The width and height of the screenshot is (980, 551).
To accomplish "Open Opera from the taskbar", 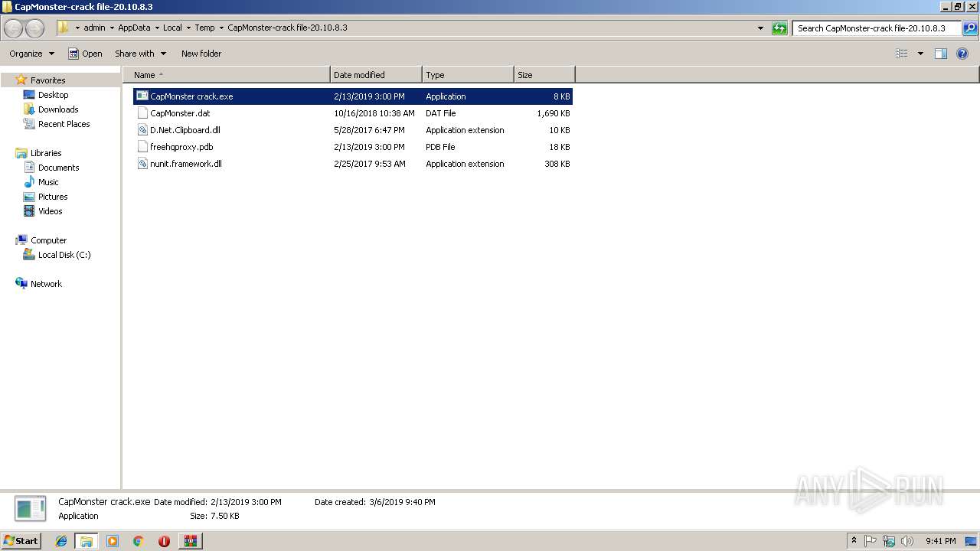I will click(164, 541).
